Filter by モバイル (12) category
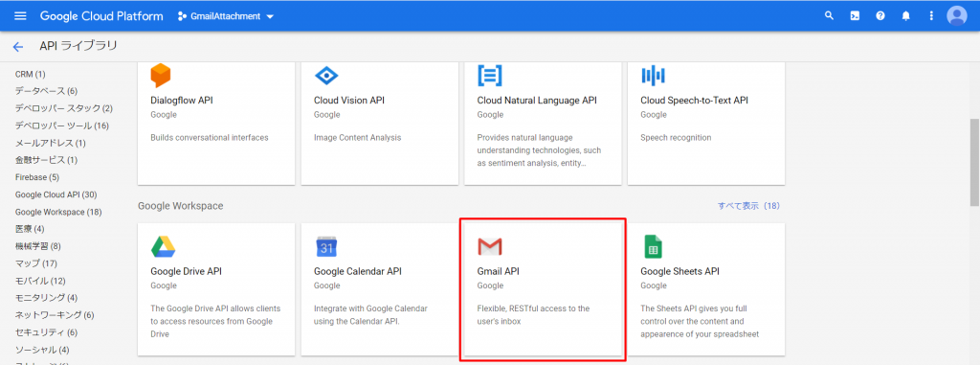Image resolution: width=980 pixels, height=365 pixels. [x=40, y=281]
